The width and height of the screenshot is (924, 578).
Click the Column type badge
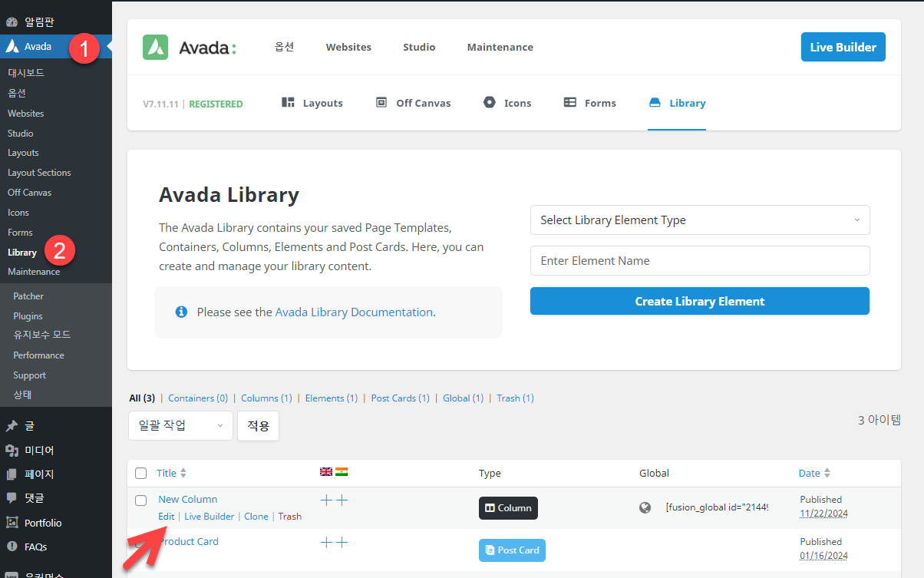[508, 508]
